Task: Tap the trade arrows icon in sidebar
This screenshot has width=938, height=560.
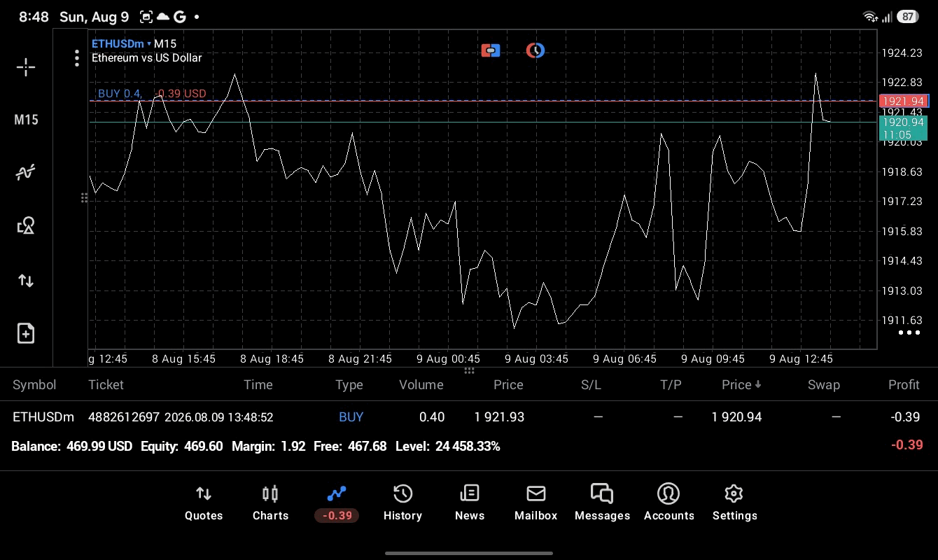Action: pos(26,281)
